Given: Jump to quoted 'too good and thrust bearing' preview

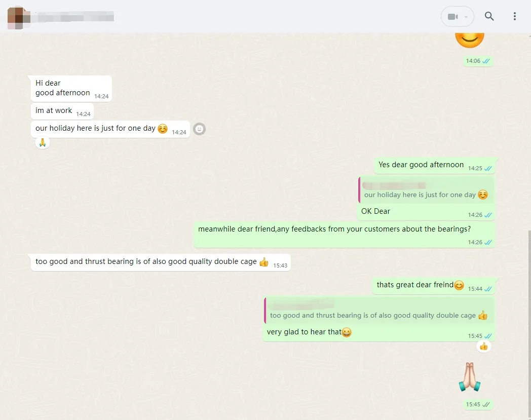Looking at the screenshot, I should [378, 311].
